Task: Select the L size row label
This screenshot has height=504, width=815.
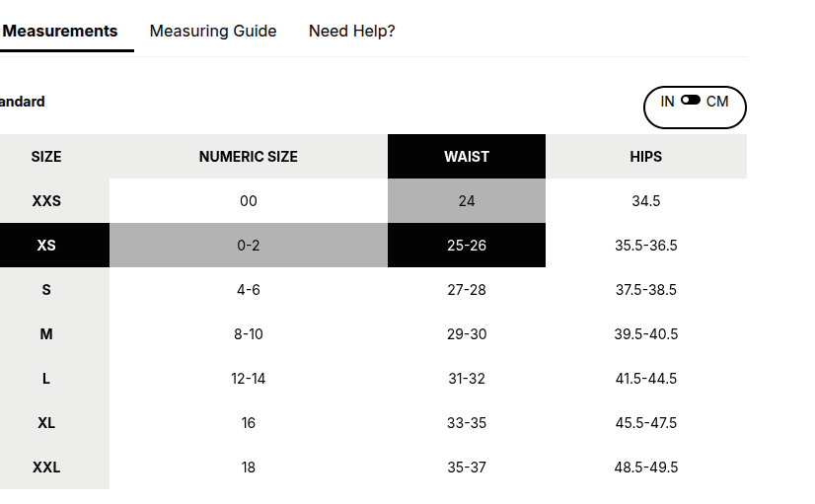Action: 46,379
